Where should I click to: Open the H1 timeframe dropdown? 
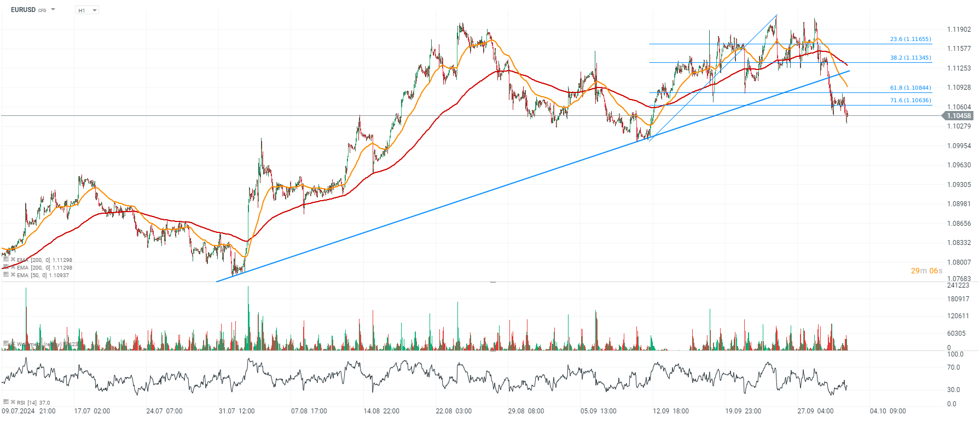pos(87,10)
